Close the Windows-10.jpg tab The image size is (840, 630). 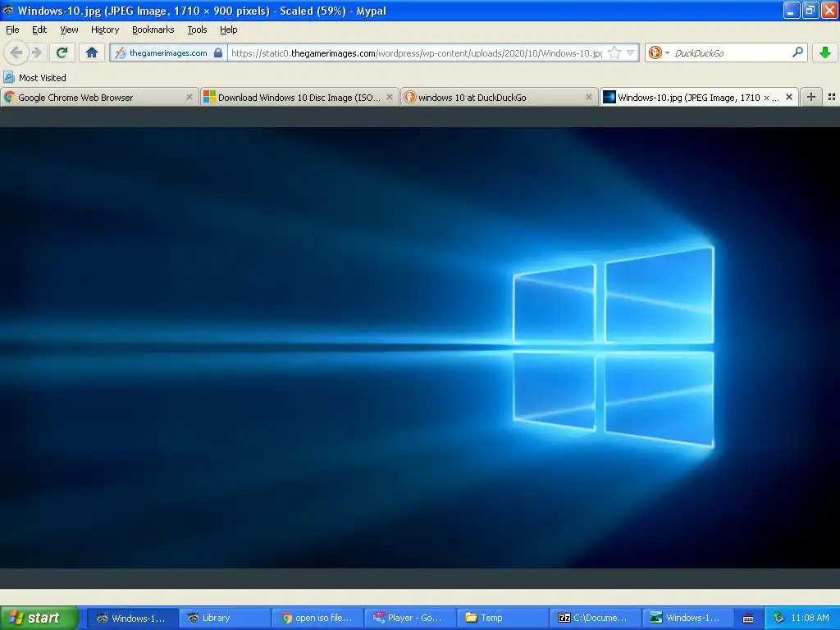coord(788,97)
